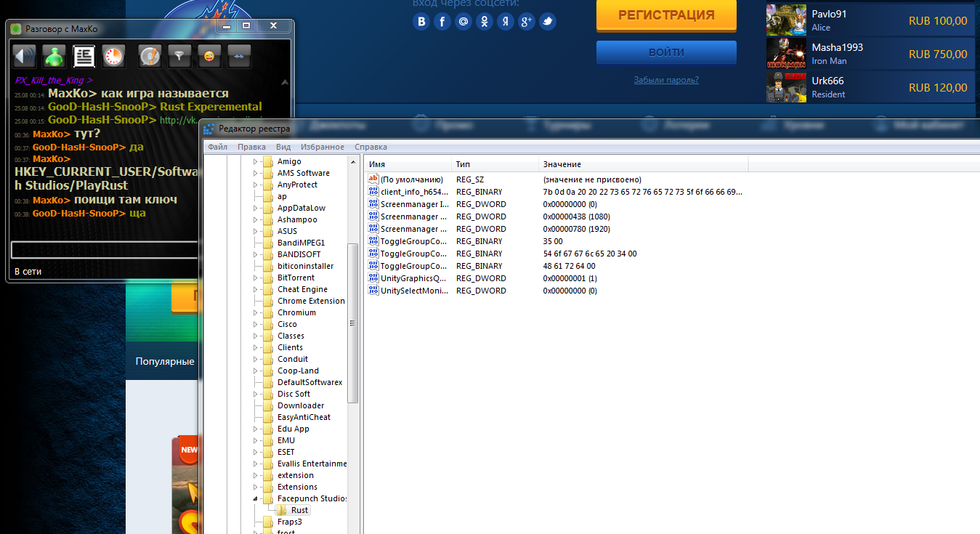Click the chat scroll-up arrow

coord(286,81)
